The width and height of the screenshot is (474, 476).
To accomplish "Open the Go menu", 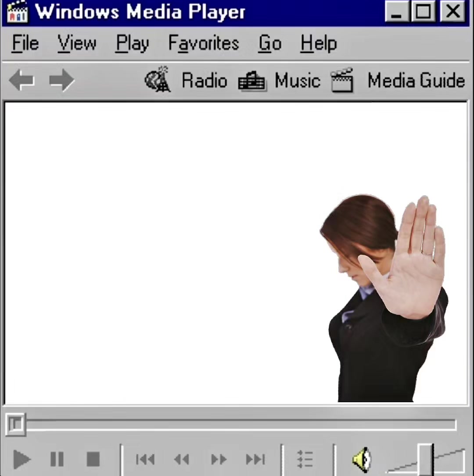I will tap(270, 43).
